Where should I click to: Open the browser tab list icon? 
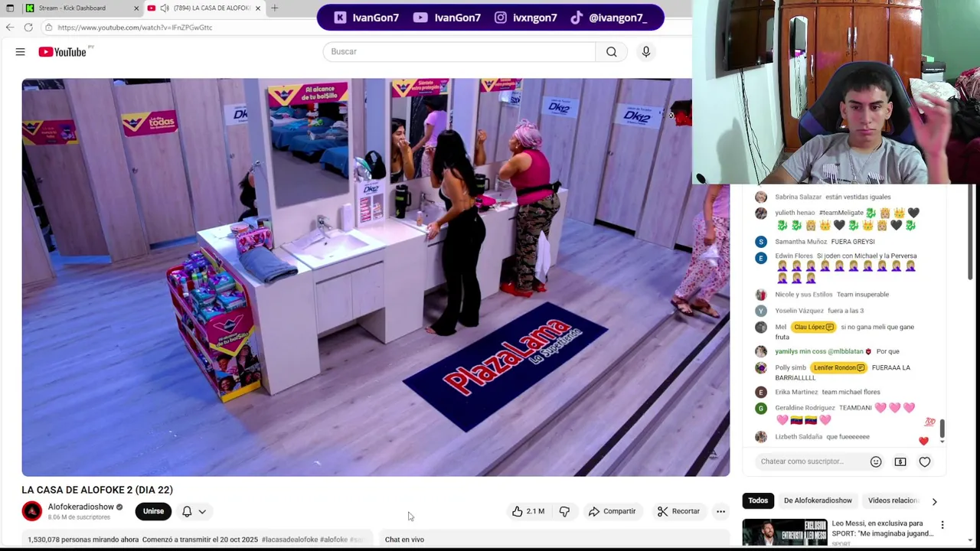(x=10, y=8)
